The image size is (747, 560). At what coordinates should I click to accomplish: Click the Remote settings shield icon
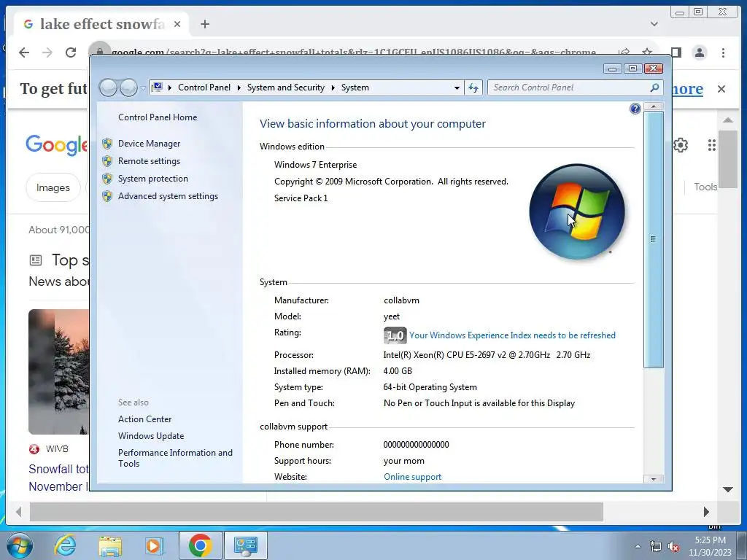tap(107, 161)
